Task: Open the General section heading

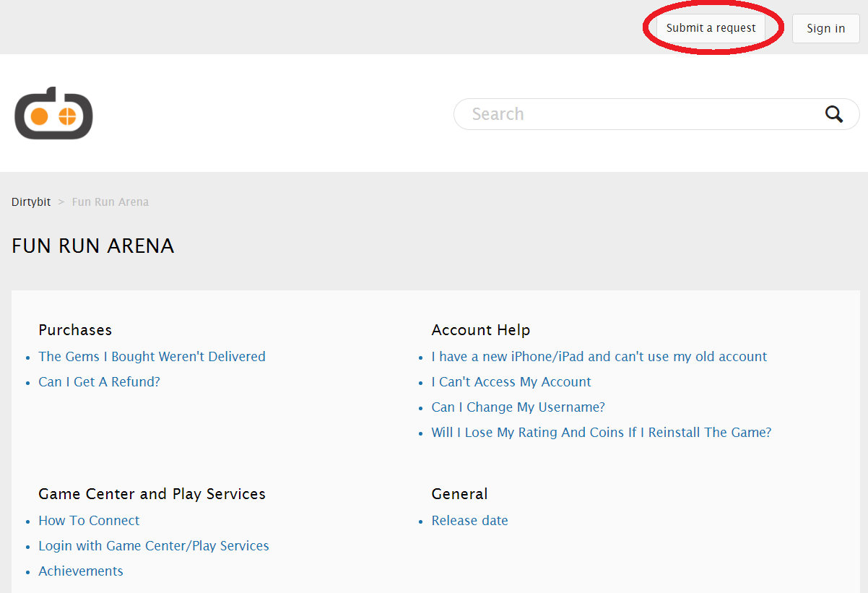Action: pyautogui.click(x=459, y=494)
